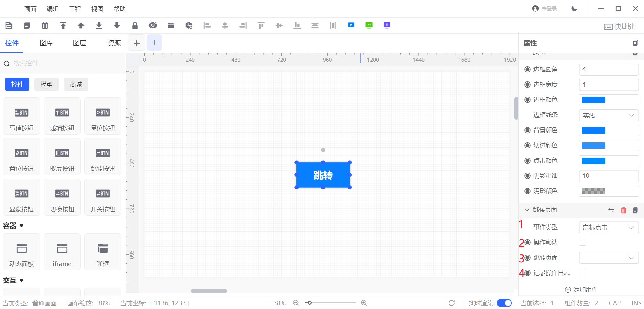Screen dimensions: 644x309
Task: Open the 编辑 menu
Action: click(52, 9)
